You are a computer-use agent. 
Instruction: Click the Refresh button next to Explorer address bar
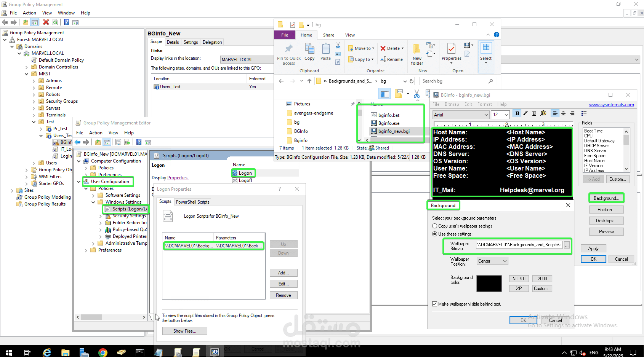click(x=412, y=81)
